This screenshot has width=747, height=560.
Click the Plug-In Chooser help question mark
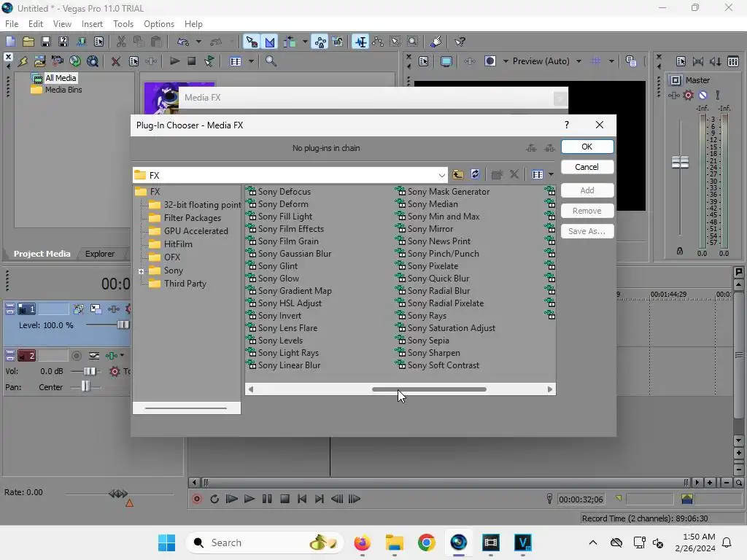tap(566, 125)
